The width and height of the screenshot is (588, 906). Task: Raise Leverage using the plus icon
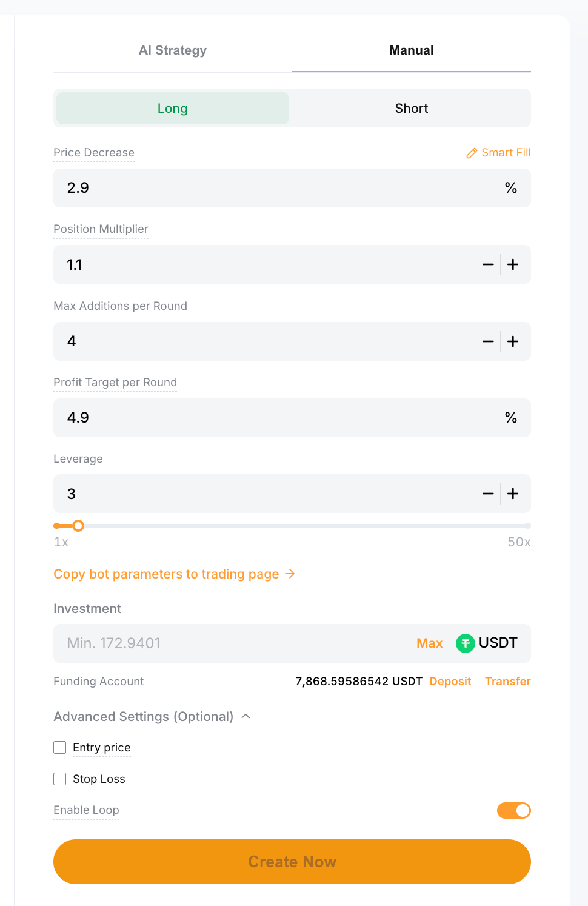(x=513, y=494)
